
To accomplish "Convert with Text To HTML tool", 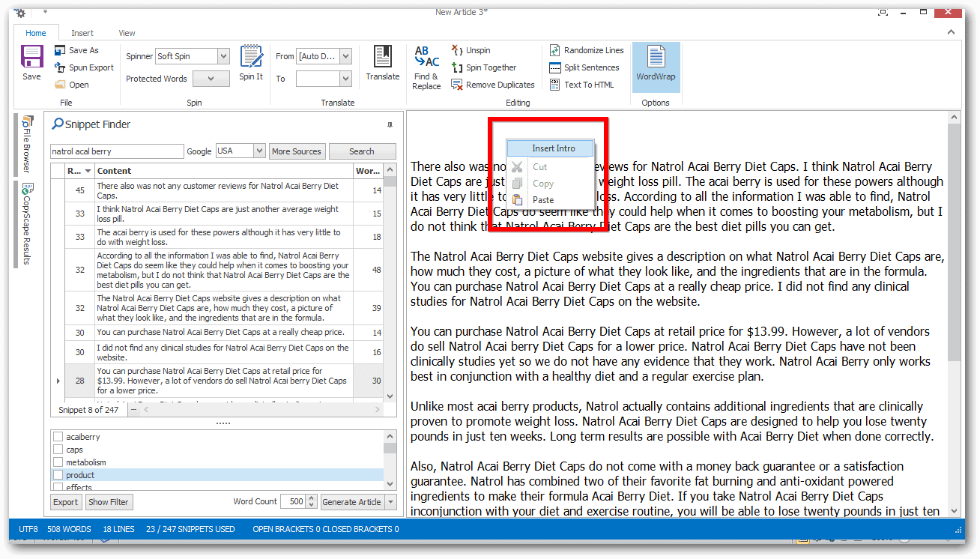I will point(581,85).
